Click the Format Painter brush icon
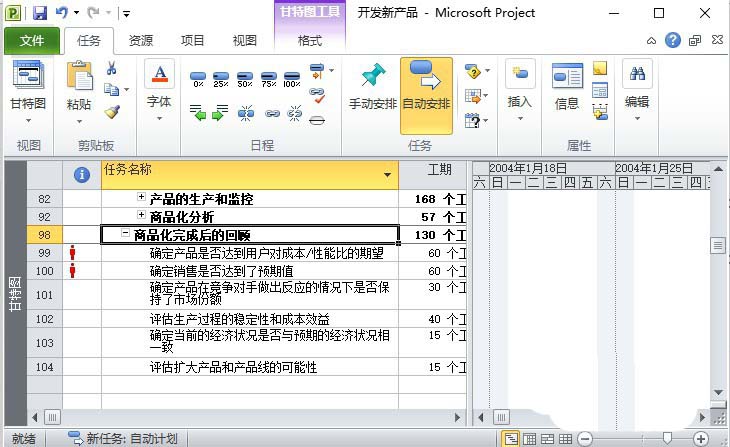This screenshot has height=447, width=730. click(x=112, y=112)
